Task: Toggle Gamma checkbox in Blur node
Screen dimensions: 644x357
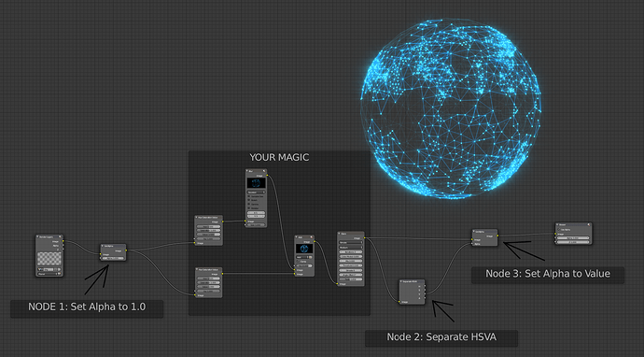Action: 249,204
